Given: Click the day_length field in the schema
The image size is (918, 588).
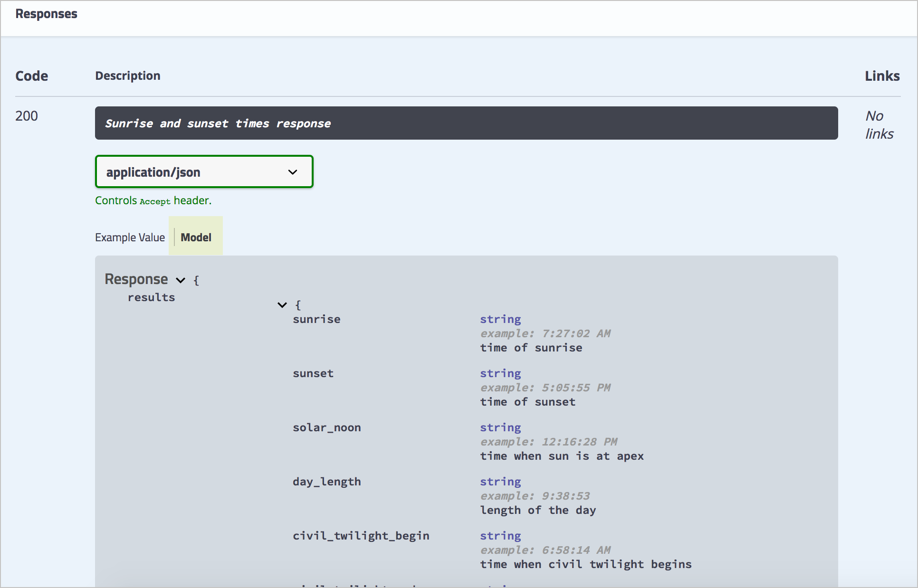Looking at the screenshot, I should (x=326, y=481).
